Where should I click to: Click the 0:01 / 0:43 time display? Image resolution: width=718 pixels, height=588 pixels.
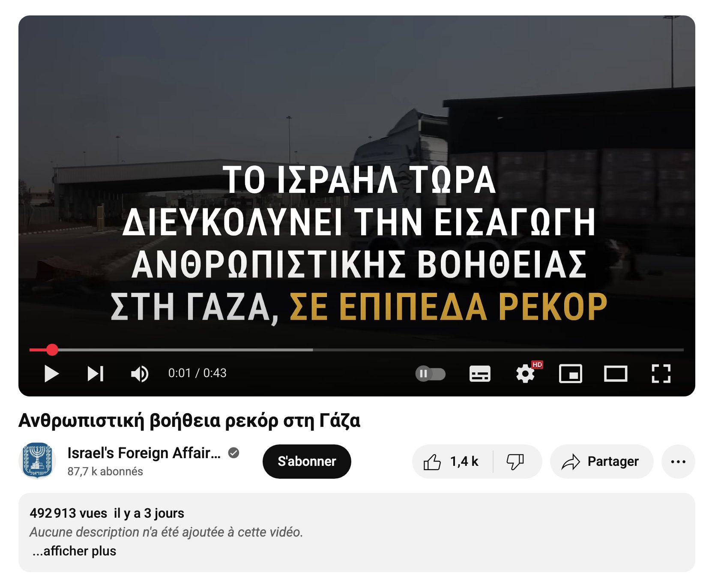point(197,373)
